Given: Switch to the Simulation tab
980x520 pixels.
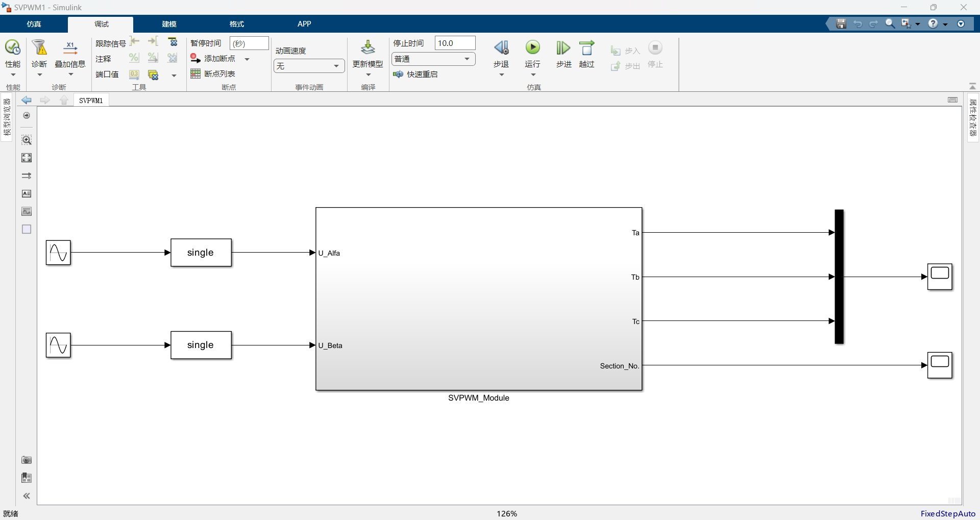Looking at the screenshot, I should coord(34,24).
